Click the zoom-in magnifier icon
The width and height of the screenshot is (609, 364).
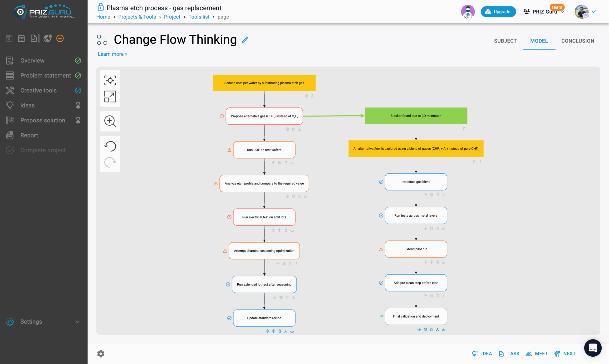110,121
